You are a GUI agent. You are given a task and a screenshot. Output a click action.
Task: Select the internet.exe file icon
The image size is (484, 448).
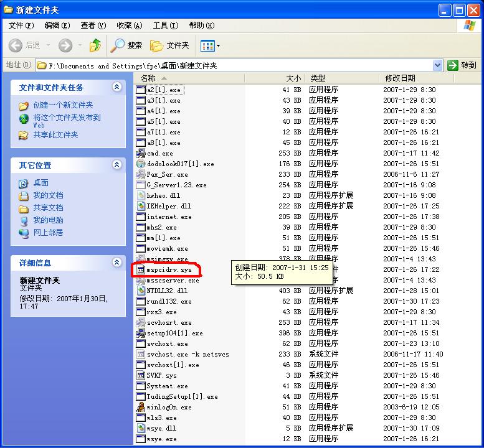(141, 217)
